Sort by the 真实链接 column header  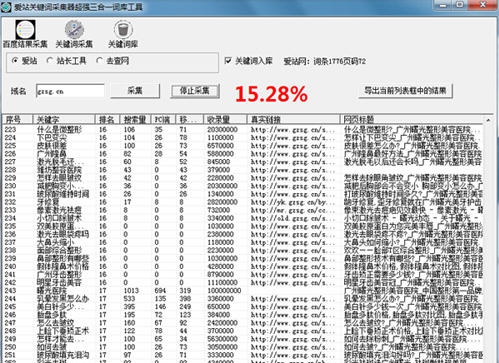(x=293, y=119)
